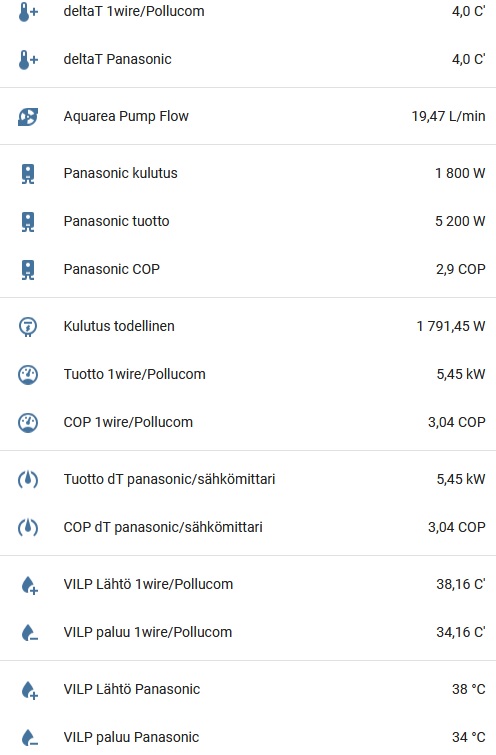Screen dimensions: 496x755
Task: Click the water-plus icon beside VILP Lähtö 1wire/Pollucom
Action: click(x=29, y=585)
